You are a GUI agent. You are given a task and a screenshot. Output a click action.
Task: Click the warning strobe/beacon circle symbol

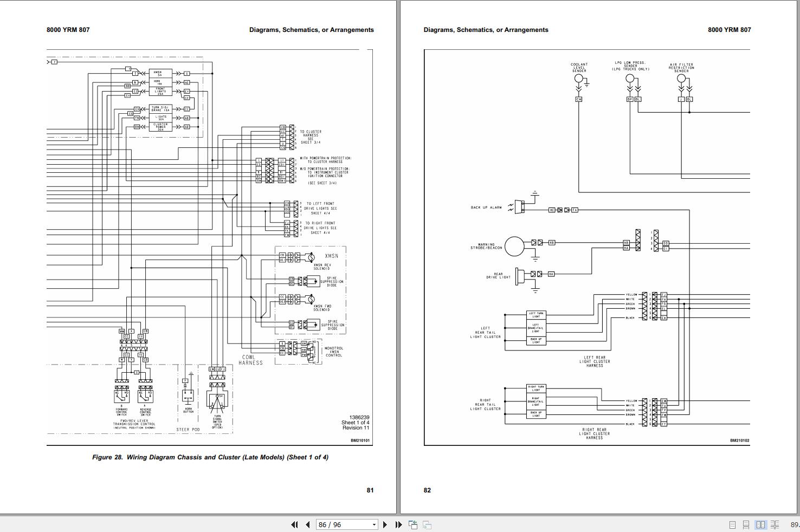pyautogui.click(x=514, y=246)
